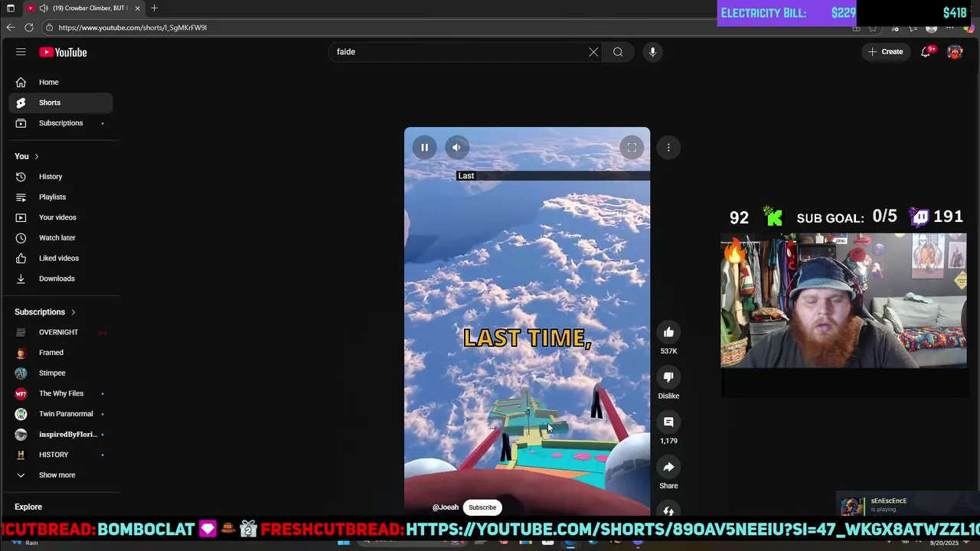The height and width of the screenshot is (551, 980).
Task: Reload the page
Action: (x=29, y=28)
